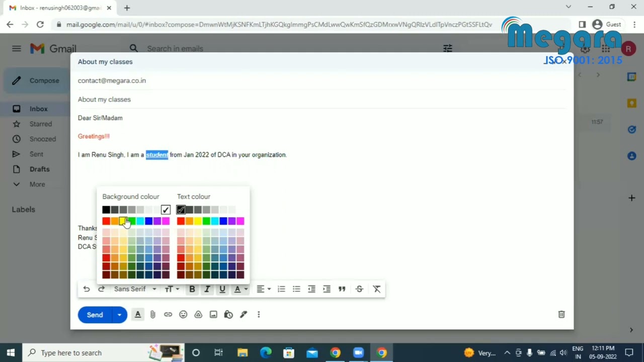Viewport: 644px width, 362px height.
Task: Open a new Chrome tab
Action: coord(127,8)
